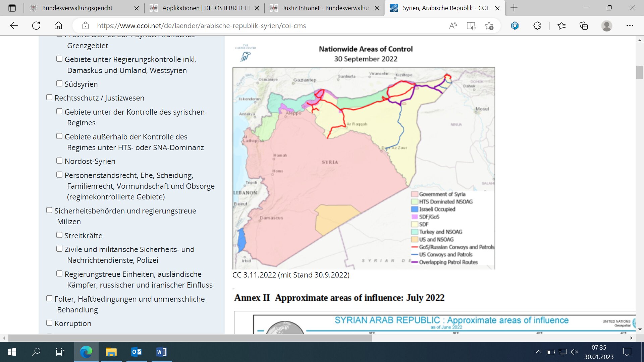Click the browser refresh icon
Image resolution: width=644 pixels, height=362 pixels.
click(36, 25)
